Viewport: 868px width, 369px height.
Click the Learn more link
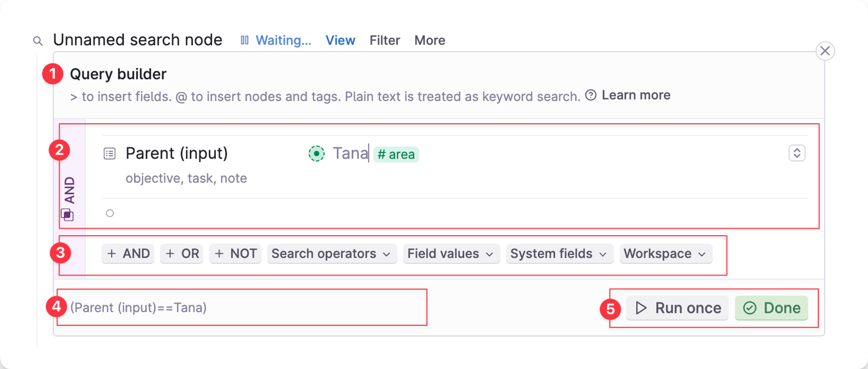pyautogui.click(x=636, y=95)
